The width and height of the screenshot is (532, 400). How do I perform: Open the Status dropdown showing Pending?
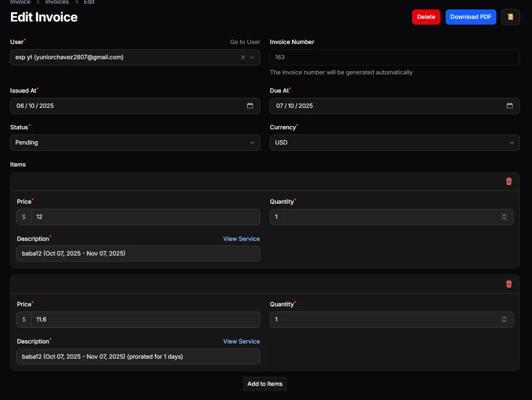(135, 142)
